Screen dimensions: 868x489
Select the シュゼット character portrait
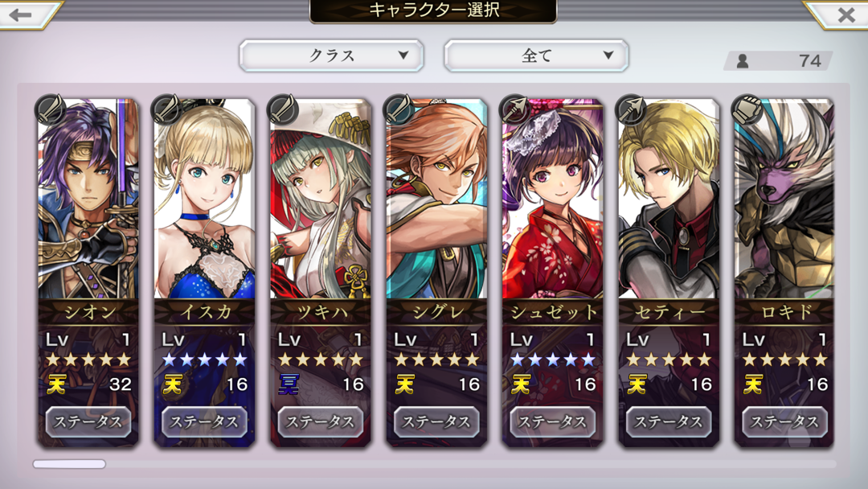tap(552, 199)
